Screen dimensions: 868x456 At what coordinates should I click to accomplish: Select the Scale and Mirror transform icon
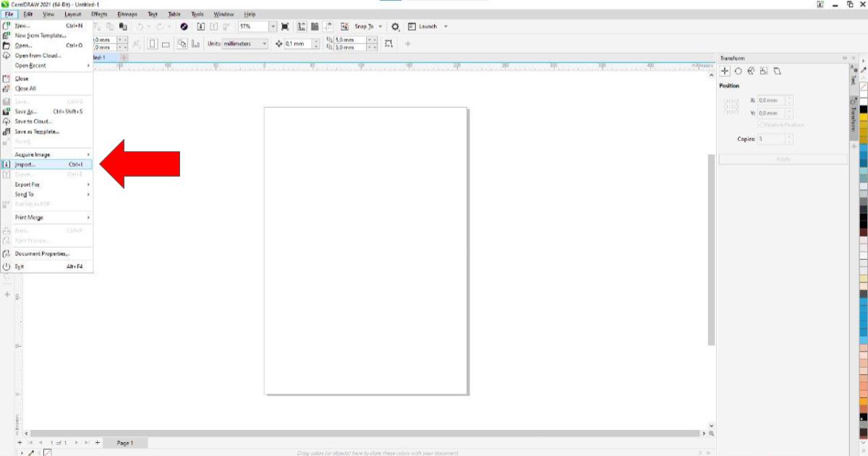coord(751,71)
